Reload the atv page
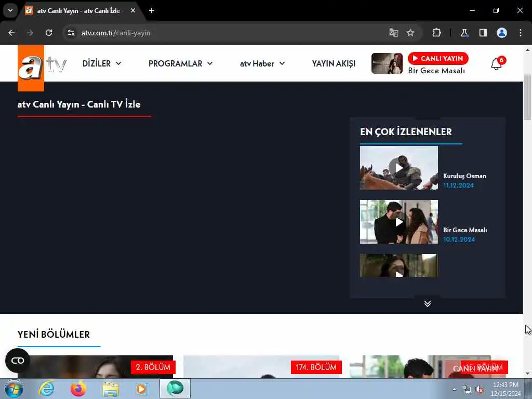 click(49, 33)
